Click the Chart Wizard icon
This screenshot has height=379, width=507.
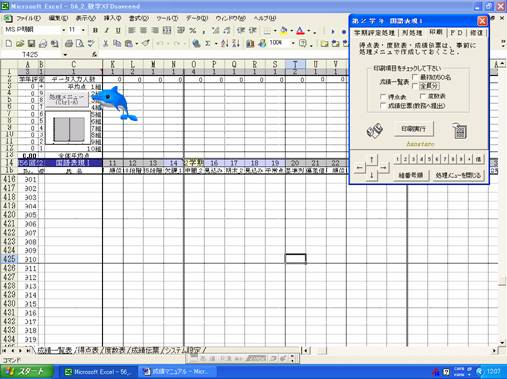pos(250,43)
